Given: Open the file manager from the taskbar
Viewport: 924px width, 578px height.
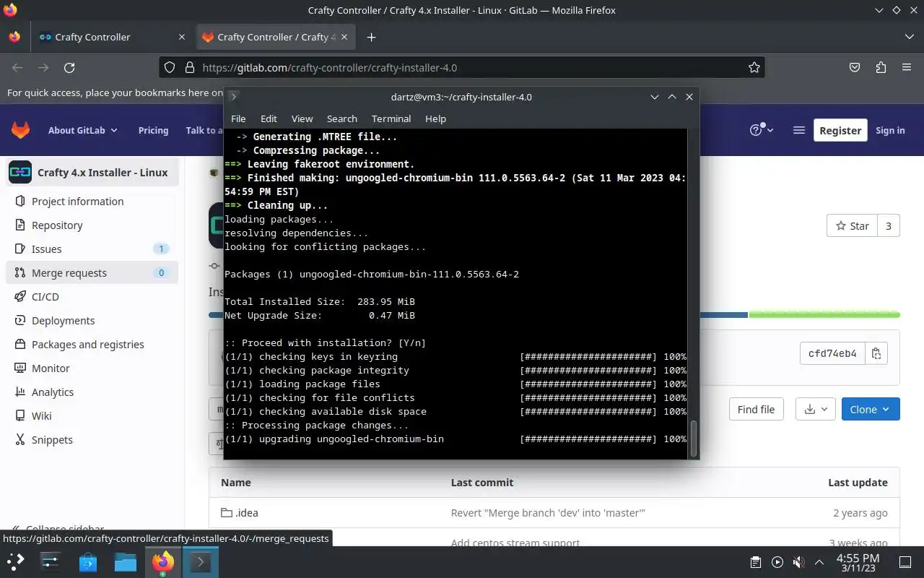Looking at the screenshot, I should 126,561.
